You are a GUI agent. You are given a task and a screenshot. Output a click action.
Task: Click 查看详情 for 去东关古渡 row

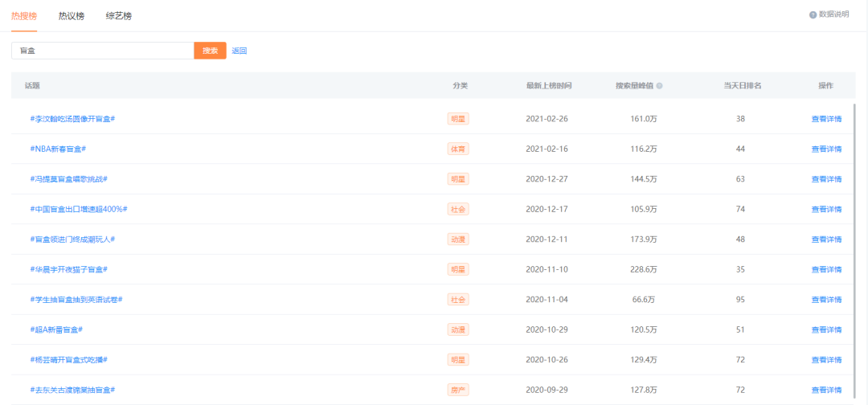[x=826, y=390]
